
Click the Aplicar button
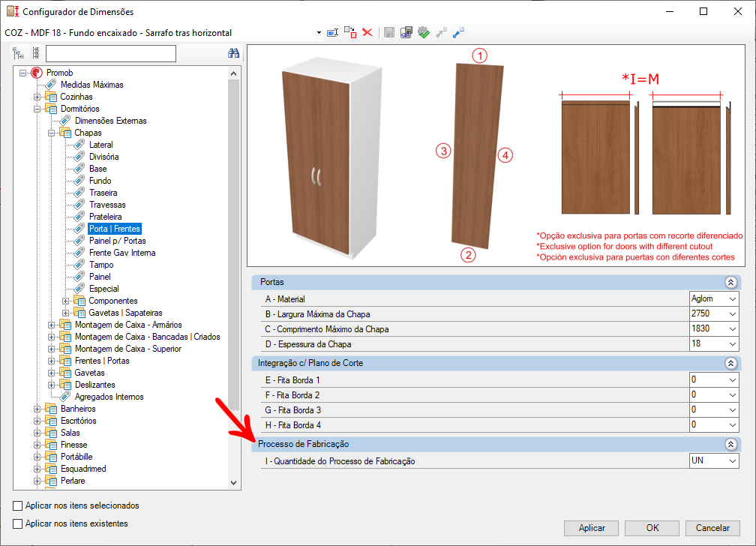[591, 528]
